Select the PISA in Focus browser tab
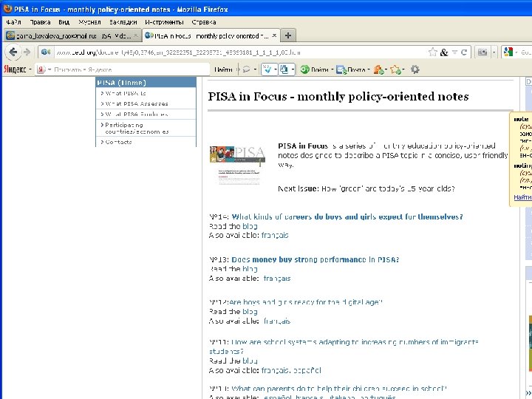The width and height of the screenshot is (532, 399). click(x=211, y=35)
